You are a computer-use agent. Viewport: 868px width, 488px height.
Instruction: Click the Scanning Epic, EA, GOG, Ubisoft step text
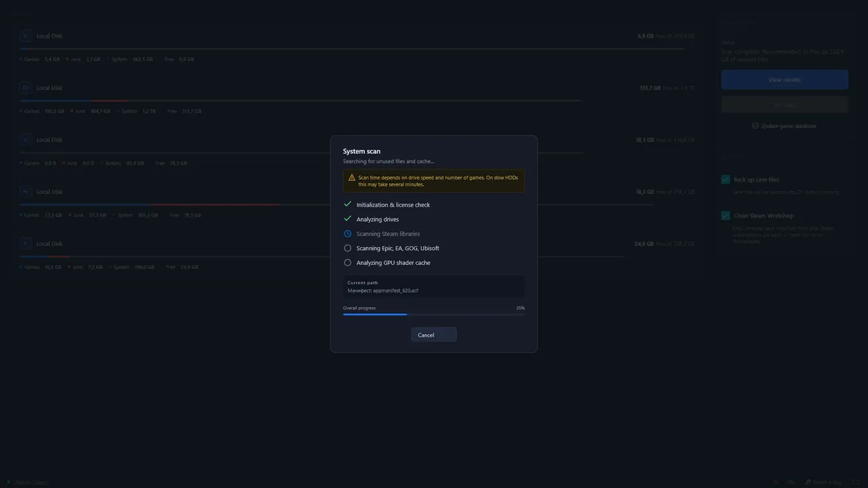398,248
